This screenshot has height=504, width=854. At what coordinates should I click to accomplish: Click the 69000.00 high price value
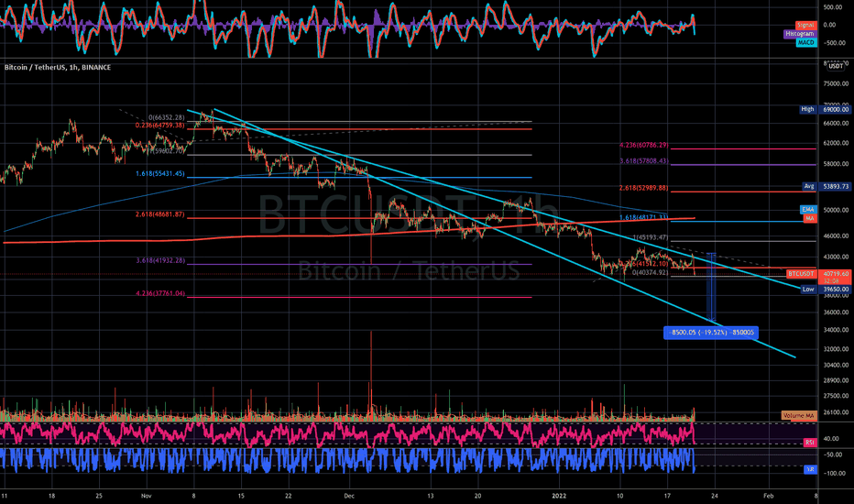[836, 110]
